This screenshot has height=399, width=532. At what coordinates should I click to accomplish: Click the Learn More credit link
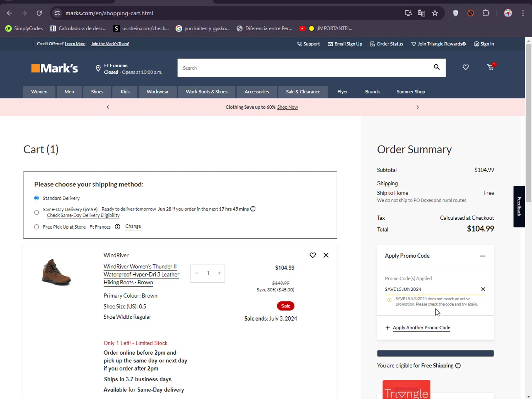pos(75,44)
